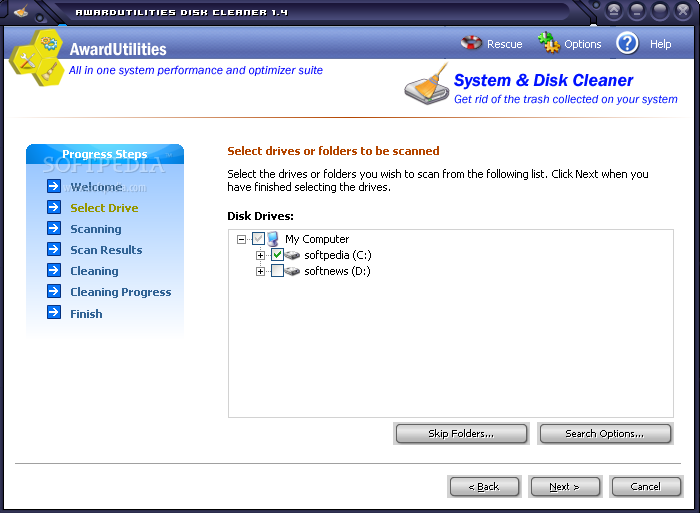Click the arrow icon beside Cleaning
700x513 pixels.
54,270
